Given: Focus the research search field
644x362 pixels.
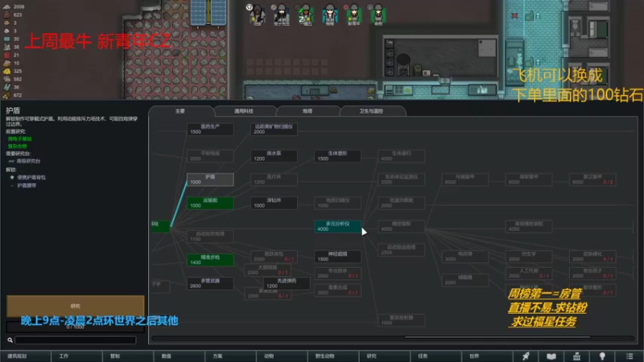Looking at the screenshot, I should coord(76,339).
